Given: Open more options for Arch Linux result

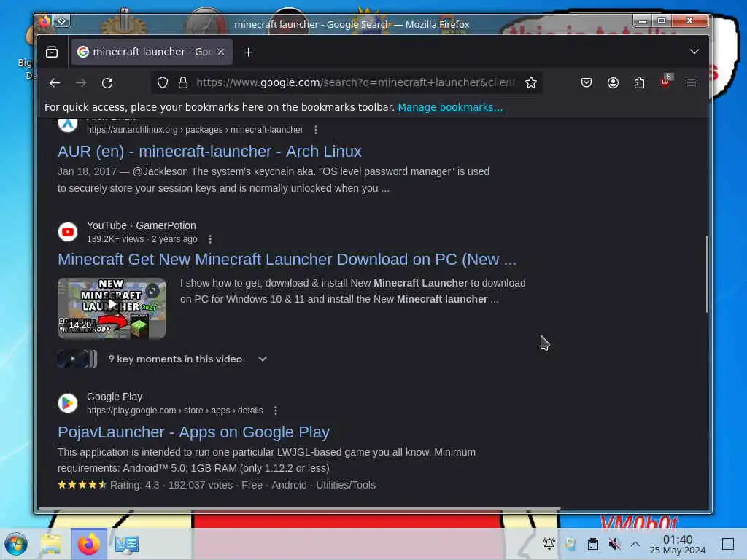Looking at the screenshot, I should (x=316, y=130).
